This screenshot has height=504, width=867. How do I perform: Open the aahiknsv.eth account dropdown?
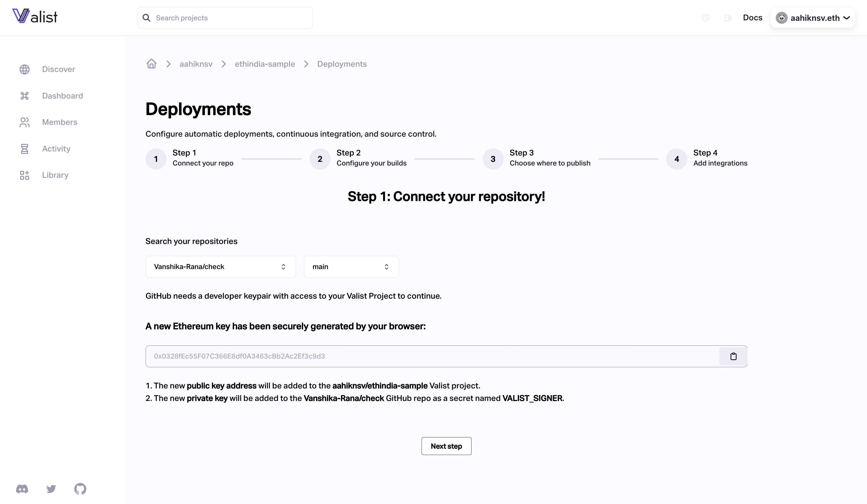pos(813,18)
